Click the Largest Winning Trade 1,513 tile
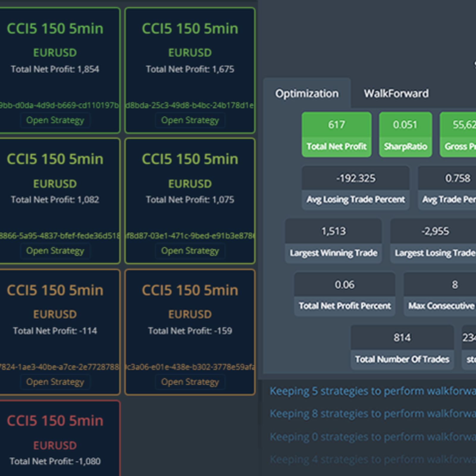The image size is (476, 476). [333, 241]
